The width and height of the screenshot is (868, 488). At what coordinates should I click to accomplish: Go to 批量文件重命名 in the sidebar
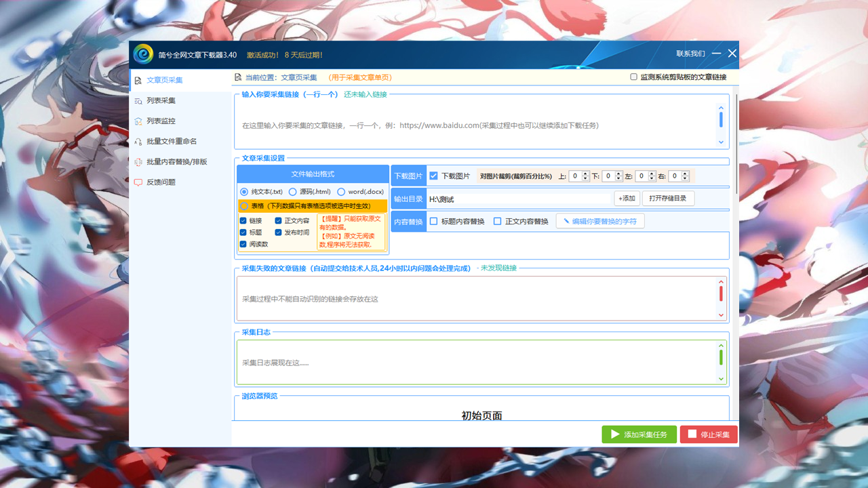pyautogui.click(x=180, y=141)
